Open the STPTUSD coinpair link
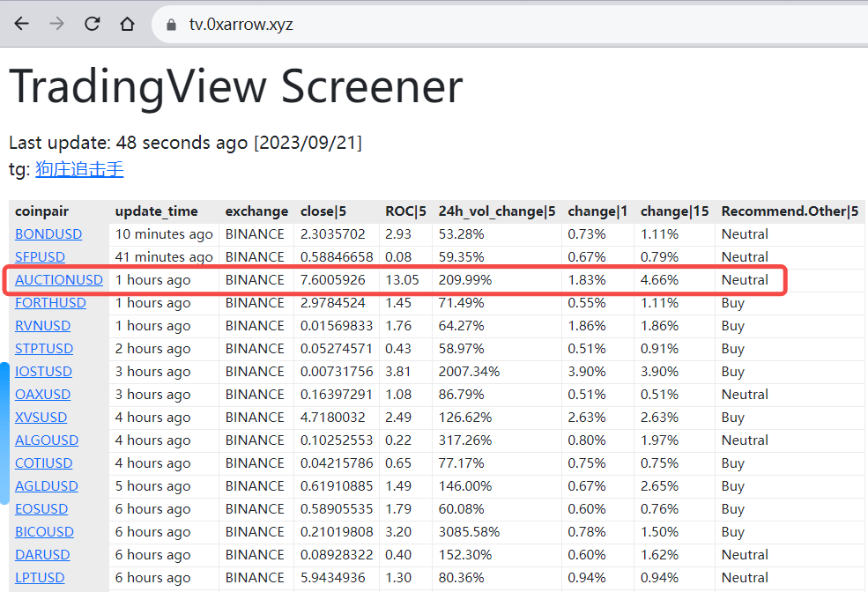The height and width of the screenshot is (592, 868). 44,349
